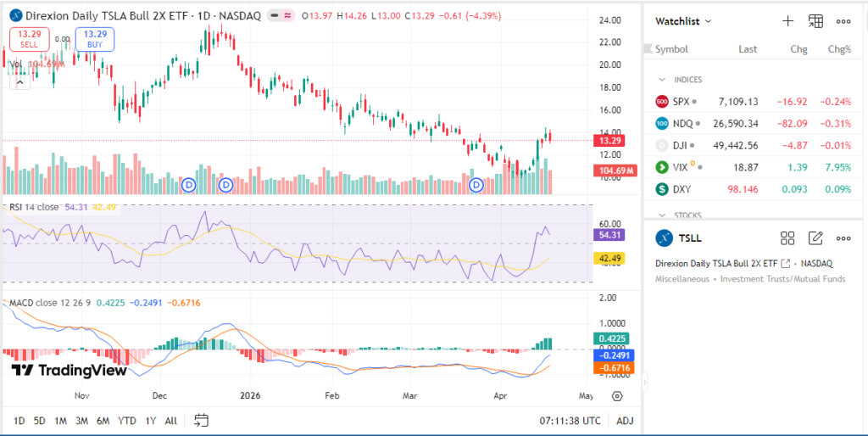Click the add symbol plus icon
The height and width of the screenshot is (436, 868).
click(787, 21)
